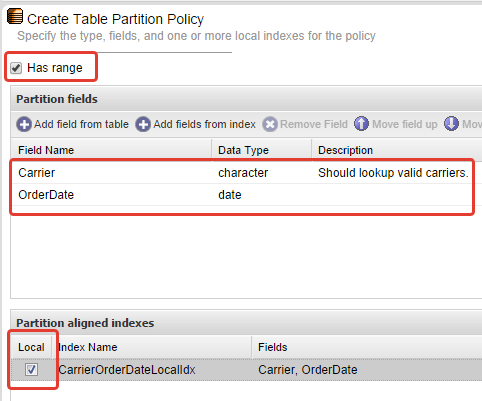
Task: Click the Add field from table plus icon
Action: click(24, 124)
